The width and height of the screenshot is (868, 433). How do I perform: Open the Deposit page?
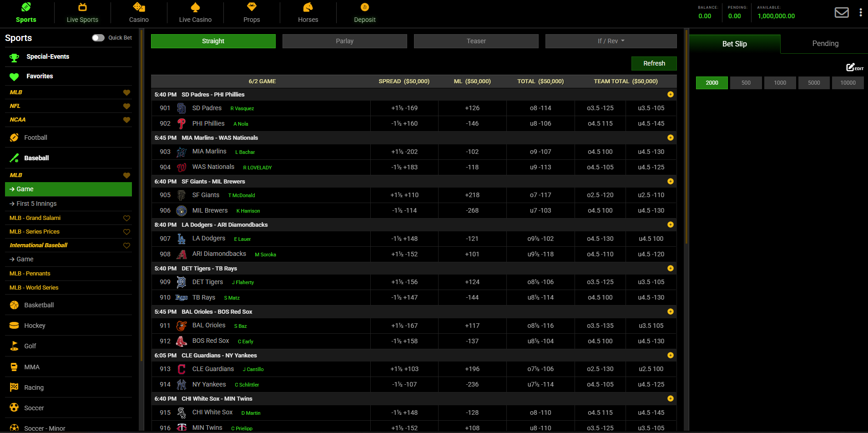(365, 13)
